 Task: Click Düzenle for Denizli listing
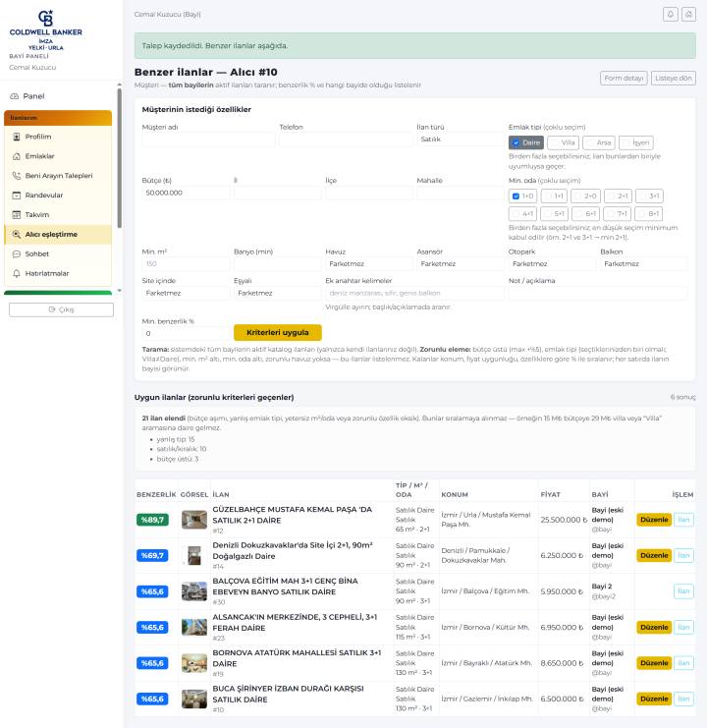tap(654, 555)
